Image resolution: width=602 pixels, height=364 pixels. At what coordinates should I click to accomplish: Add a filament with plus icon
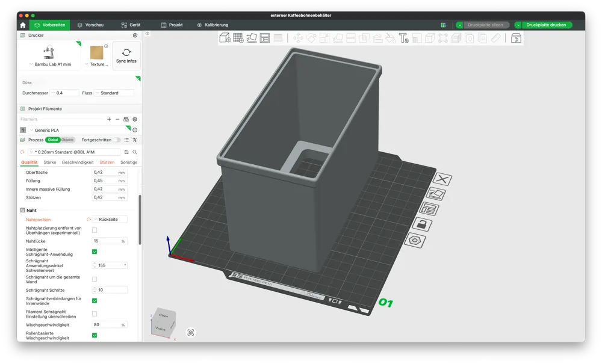(x=109, y=119)
